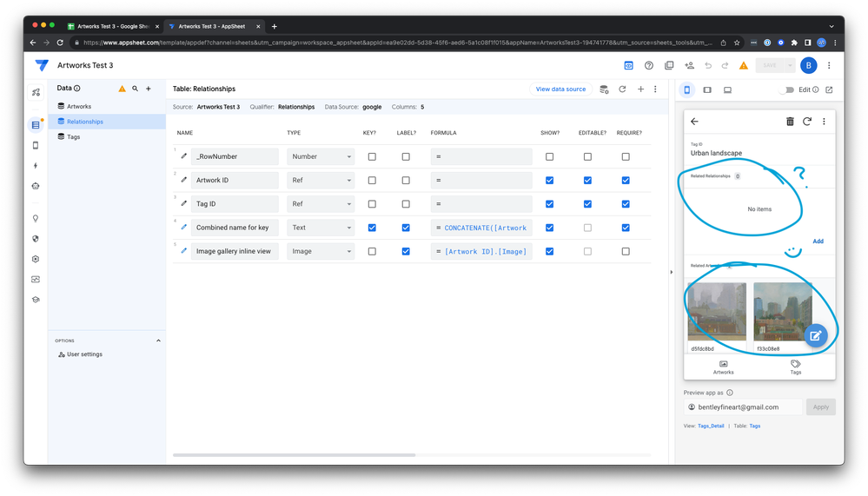Toggle Editable for Tag ID row
The image size is (868, 496).
coord(587,204)
